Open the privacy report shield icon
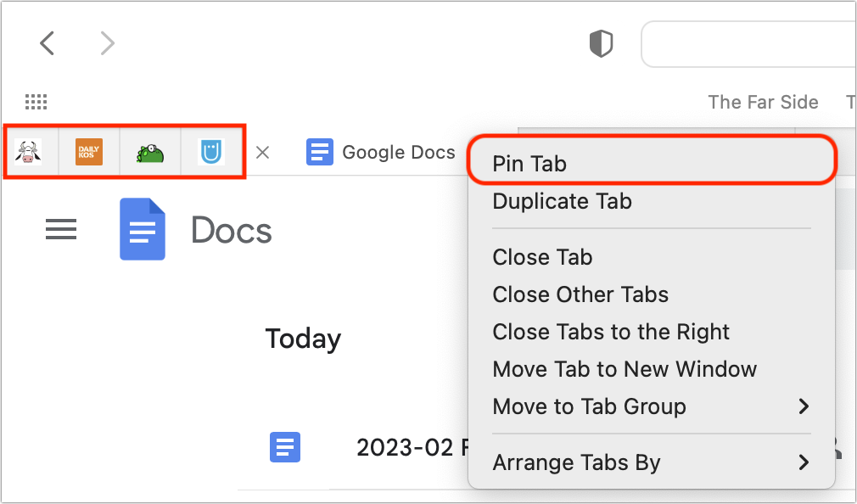The image size is (857, 504). pos(601,44)
